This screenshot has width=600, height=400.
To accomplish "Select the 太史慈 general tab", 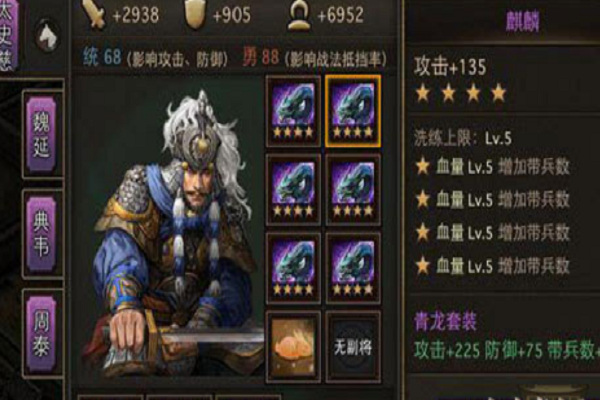I will click(8, 34).
